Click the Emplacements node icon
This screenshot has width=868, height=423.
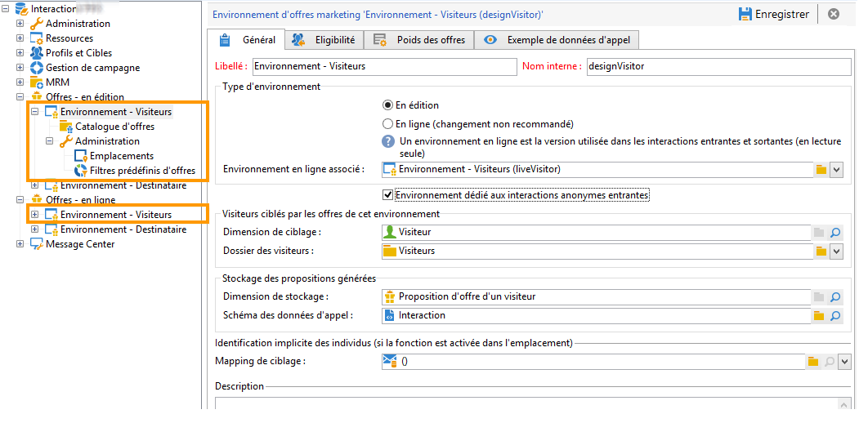81,156
